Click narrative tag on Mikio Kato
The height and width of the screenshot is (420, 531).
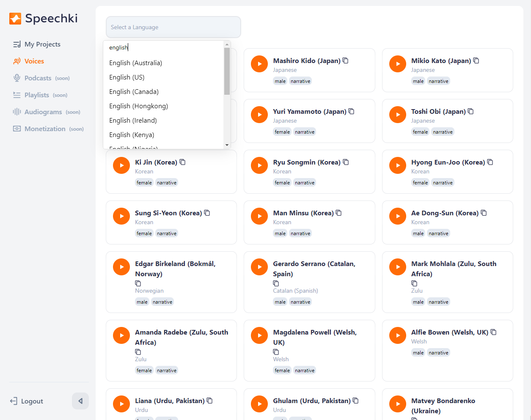pos(438,81)
